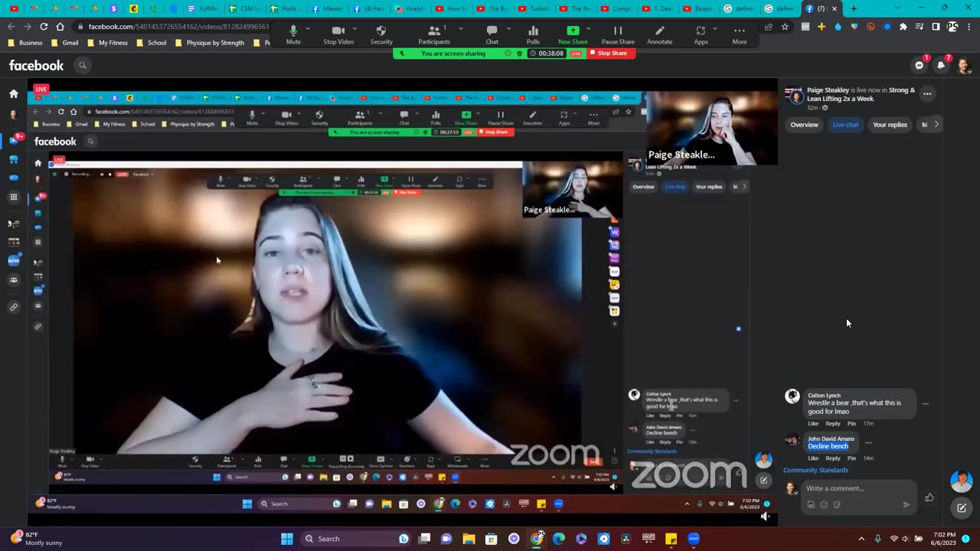Open the weather widget showing 82°F
This screenshot has width=980, height=551.
pos(37,539)
